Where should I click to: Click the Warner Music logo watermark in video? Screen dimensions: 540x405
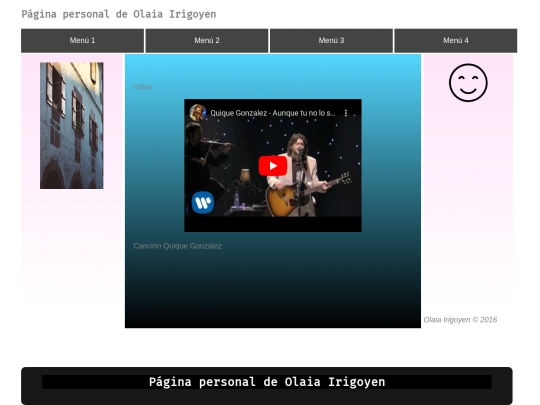pos(203,202)
